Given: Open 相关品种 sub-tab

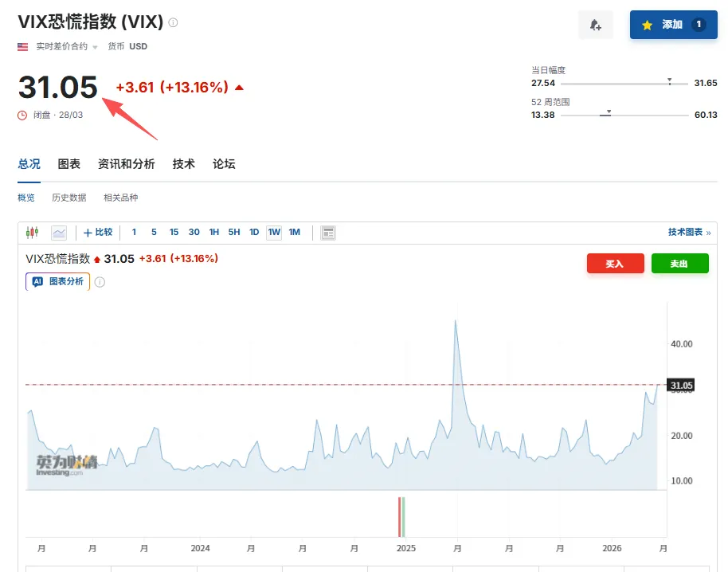Looking at the screenshot, I should point(121,198).
